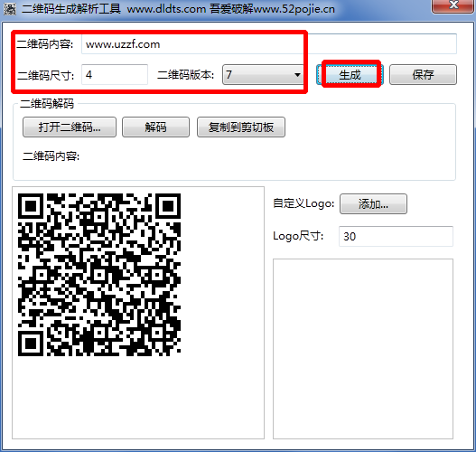The width and height of the screenshot is (476, 452).
Task: Click the 二维码版本: label
Action: click(185, 75)
